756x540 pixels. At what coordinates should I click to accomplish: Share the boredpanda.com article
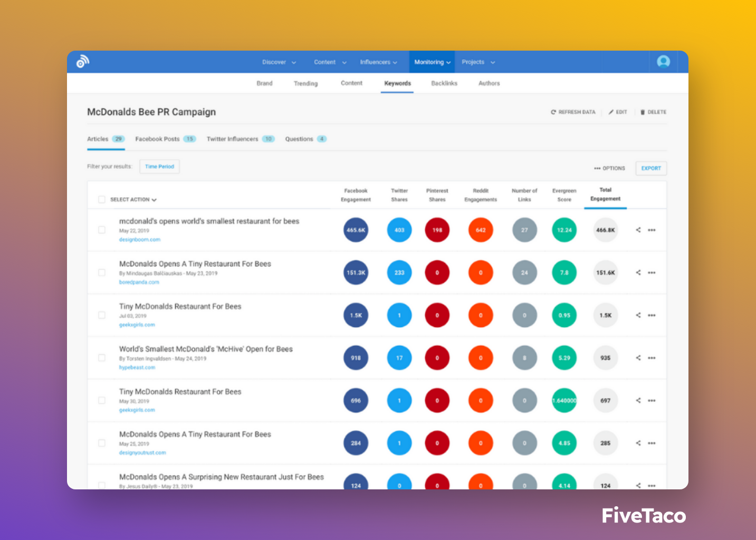click(638, 273)
